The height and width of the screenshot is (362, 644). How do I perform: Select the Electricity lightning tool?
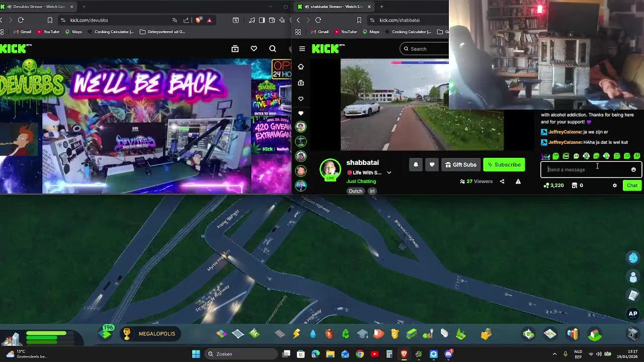pos(296,333)
